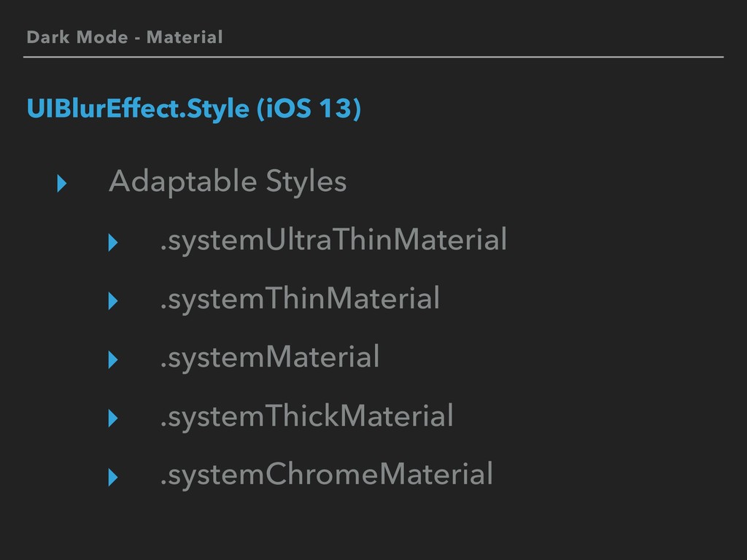Click the .systemMaterial style text
Image resolution: width=747 pixels, height=560 pixels.
(x=270, y=357)
